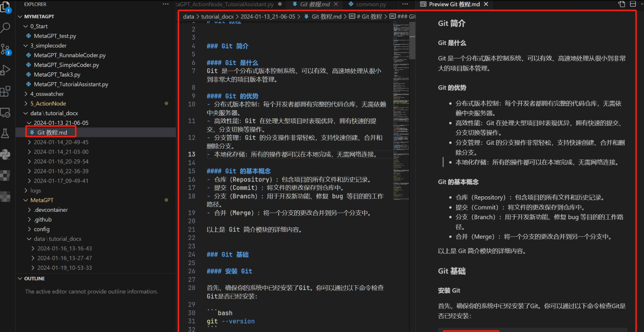Click the # Git 教程 breadcrumb symbol

click(366, 16)
